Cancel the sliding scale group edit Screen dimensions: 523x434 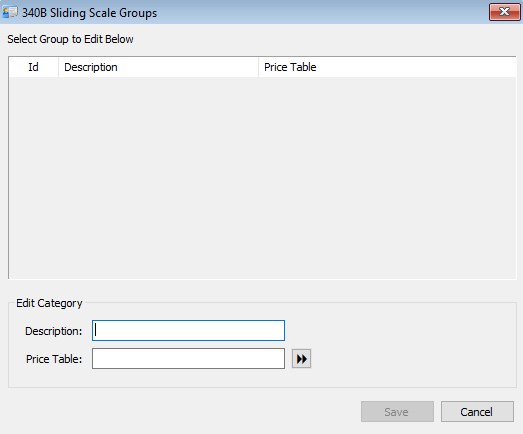(x=477, y=412)
